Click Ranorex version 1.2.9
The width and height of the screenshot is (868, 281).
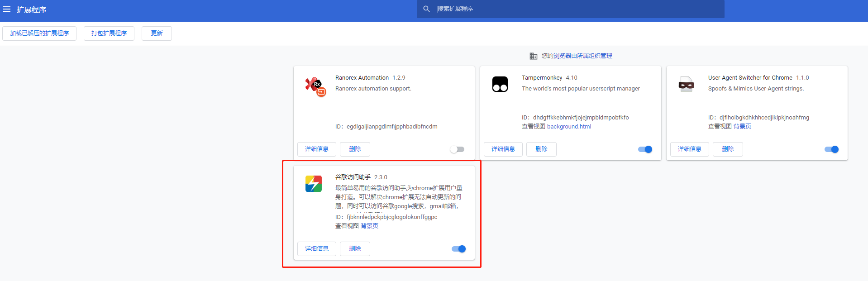[x=399, y=78]
